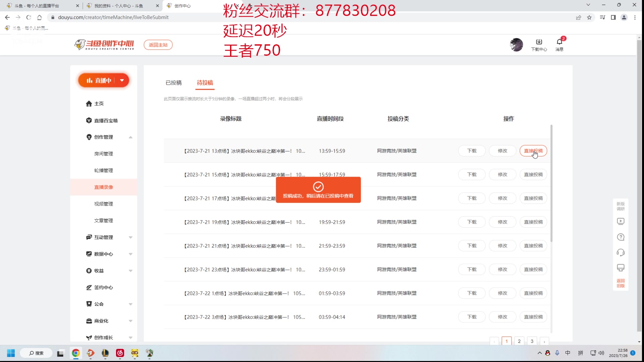
Task: Click 直接投稿 for the 15:59-17:59 recording
Action: 533,175
